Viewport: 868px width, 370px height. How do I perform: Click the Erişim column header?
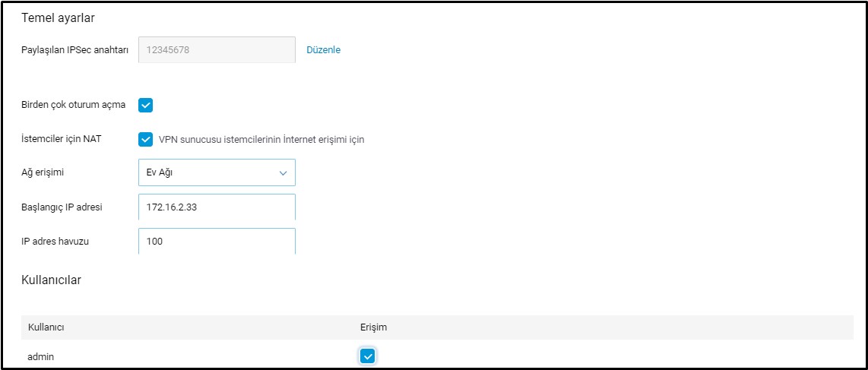373,327
